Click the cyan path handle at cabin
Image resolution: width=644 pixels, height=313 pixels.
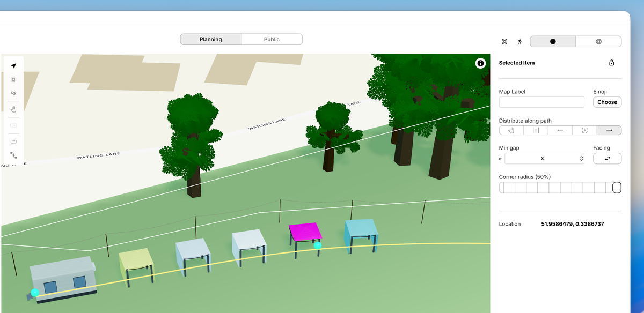coord(35,293)
